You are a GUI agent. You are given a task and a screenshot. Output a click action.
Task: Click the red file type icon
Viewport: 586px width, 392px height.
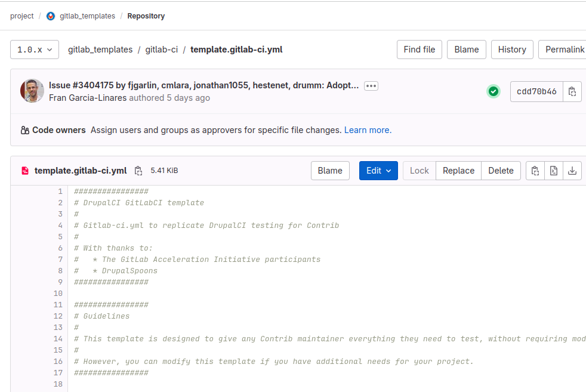[25, 171]
